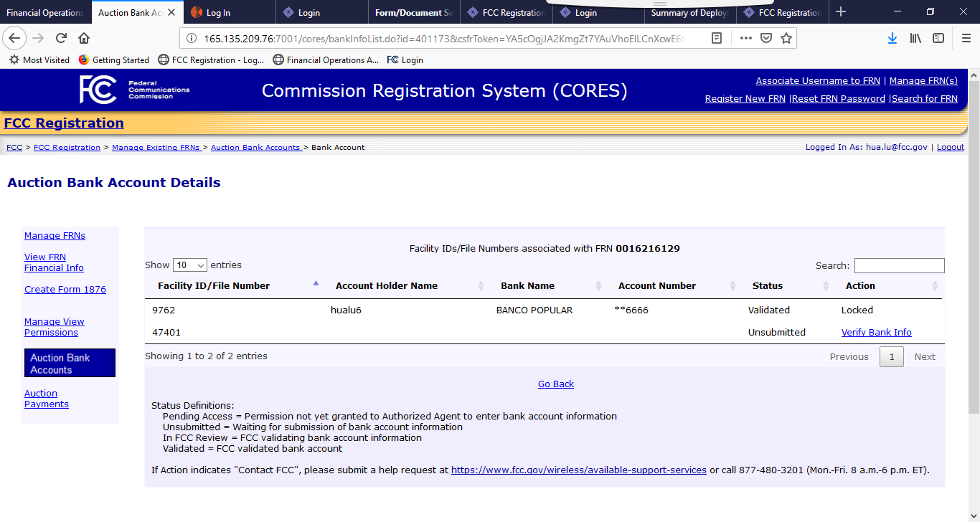
Task: Click the Next pagination button
Action: 925,356
